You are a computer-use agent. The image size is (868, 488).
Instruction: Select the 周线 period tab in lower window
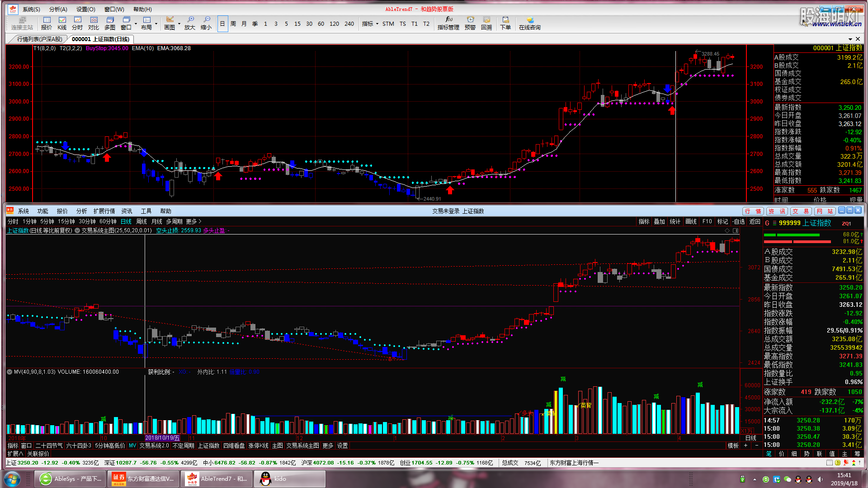142,221
